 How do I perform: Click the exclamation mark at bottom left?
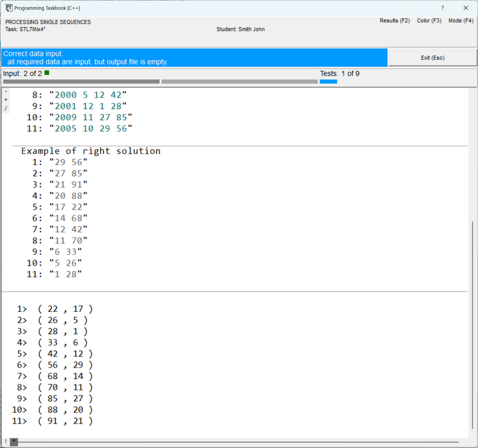5,442
